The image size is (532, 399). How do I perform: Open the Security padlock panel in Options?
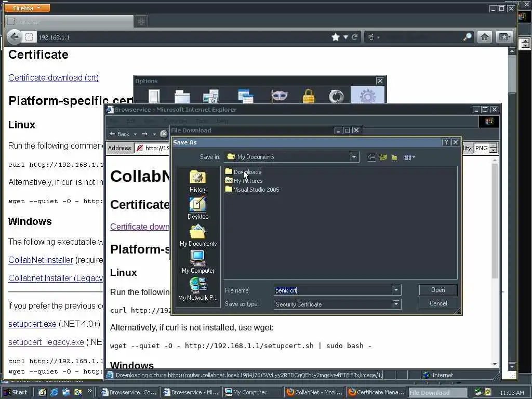[309, 96]
